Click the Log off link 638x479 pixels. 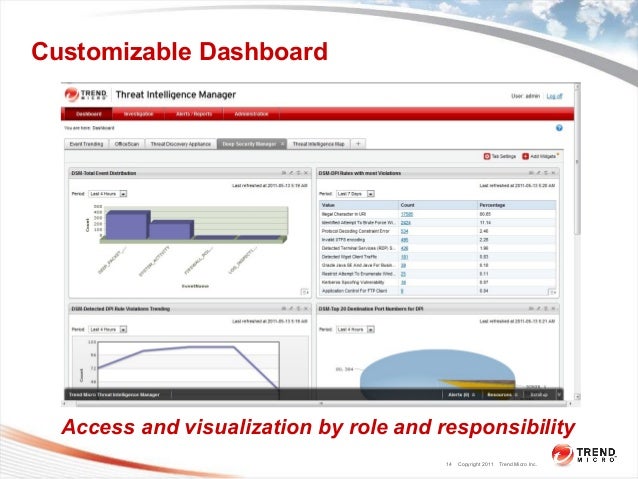click(554, 96)
